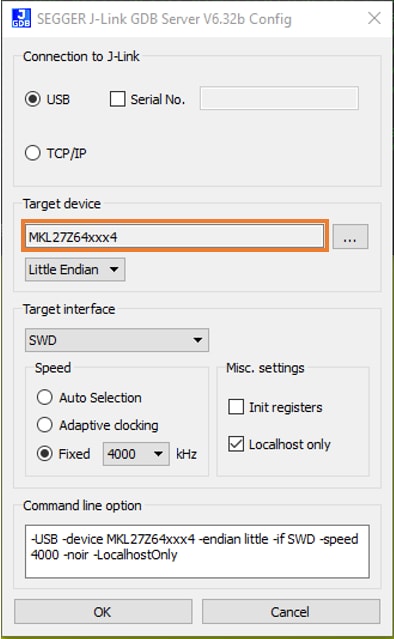Image resolution: width=394 pixels, height=639 pixels.
Task: Enable the Serial No. checkbox
Action: pos(117,99)
